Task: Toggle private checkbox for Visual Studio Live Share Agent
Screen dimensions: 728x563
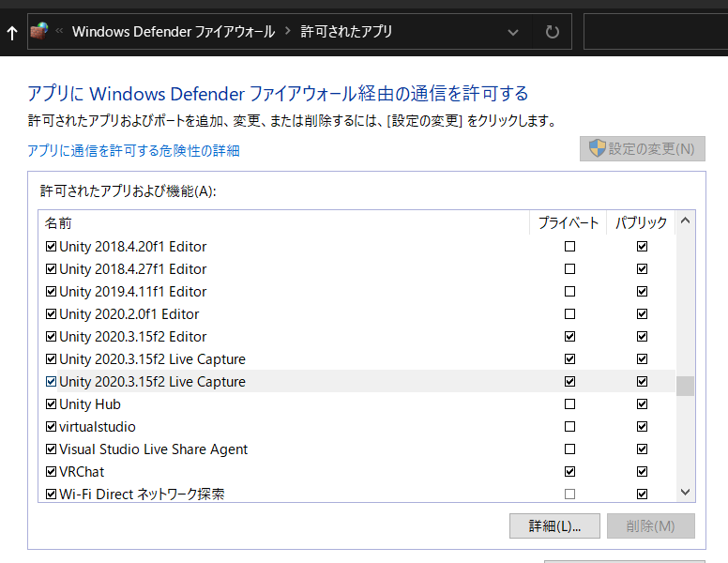Action: (569, 449)
